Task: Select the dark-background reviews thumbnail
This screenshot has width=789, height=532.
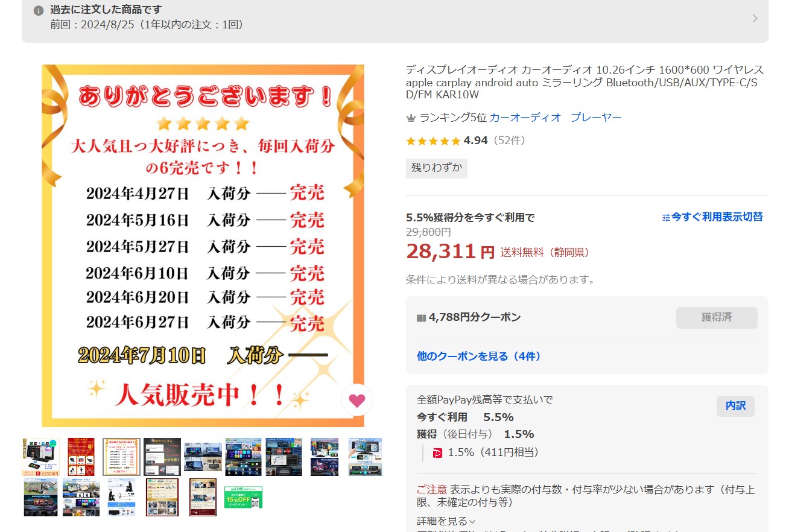Action: click(162, 457)
